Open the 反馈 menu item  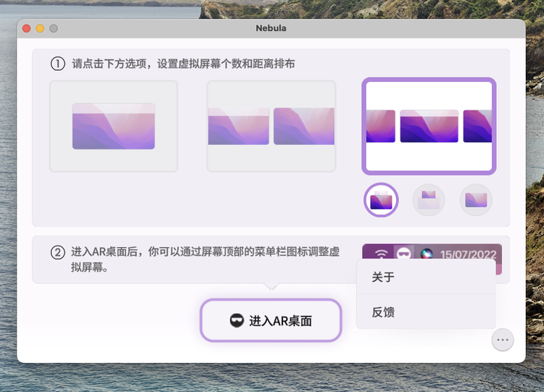coord(426,312)
